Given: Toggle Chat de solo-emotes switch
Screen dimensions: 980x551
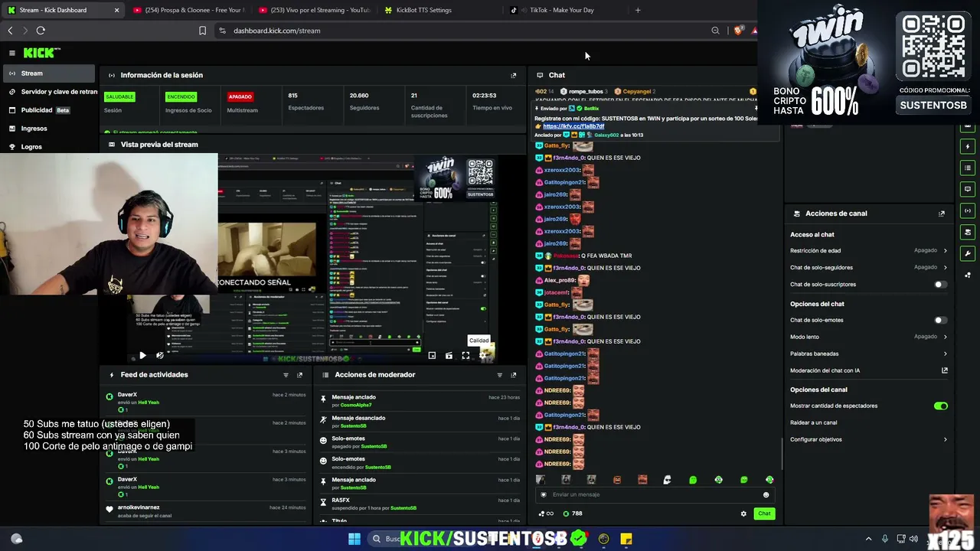Looking at the screenshot, I should tap(940, 320).
